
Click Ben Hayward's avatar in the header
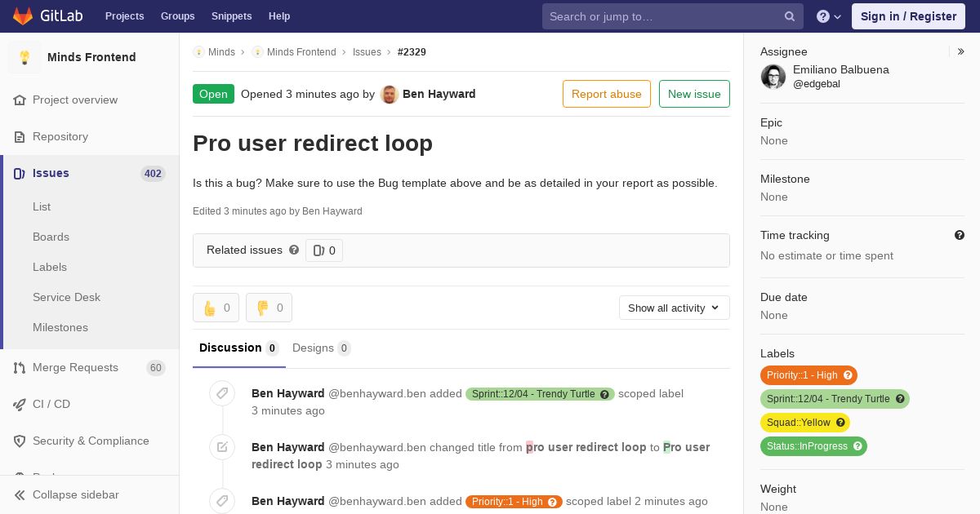[x=390, y=94]
